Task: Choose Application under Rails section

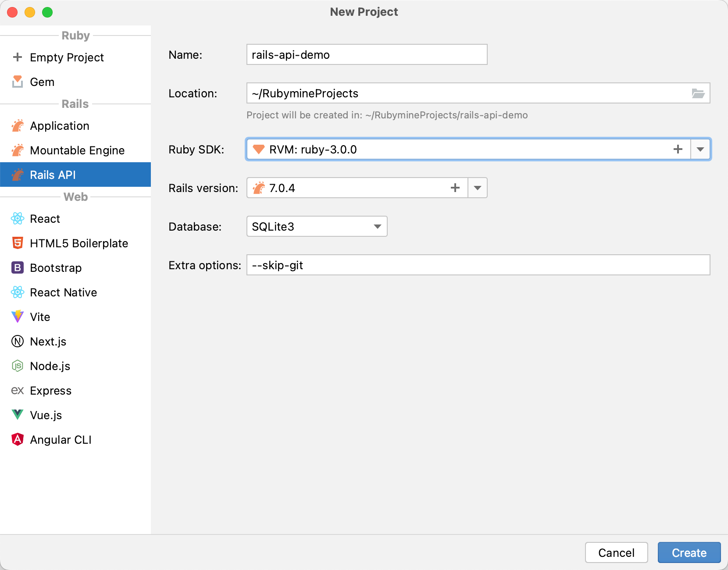Action: 59,126
